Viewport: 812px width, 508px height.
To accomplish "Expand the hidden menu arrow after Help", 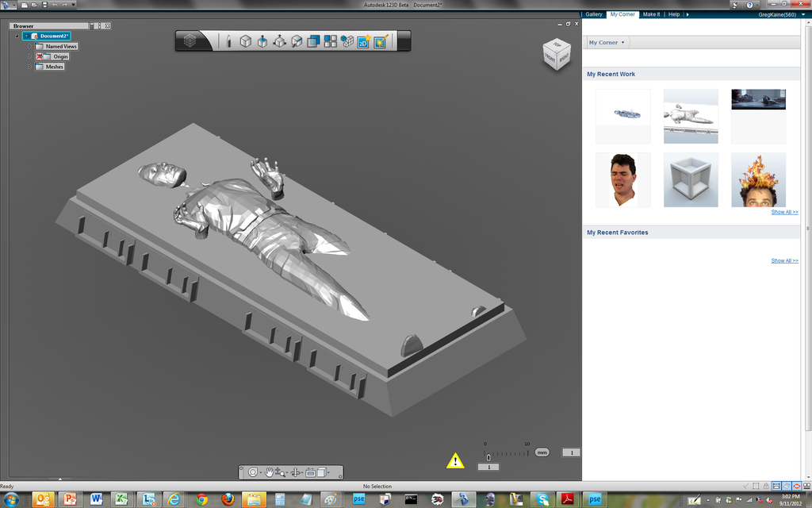I will (x=688, y=14).
